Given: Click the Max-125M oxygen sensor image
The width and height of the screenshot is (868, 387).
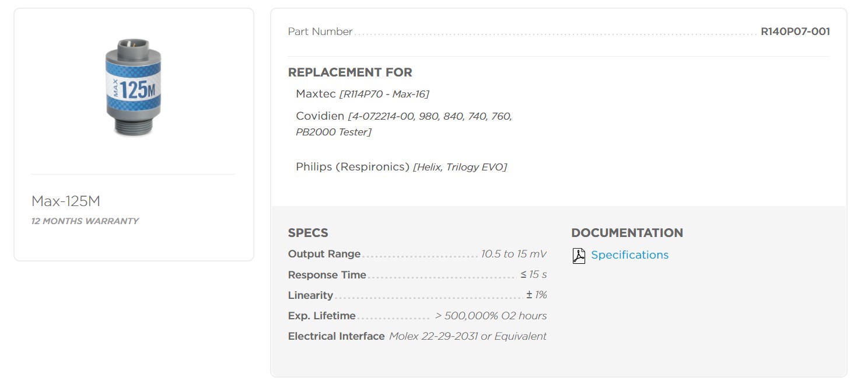Looking at the screenshot, I should tap(134, 88).
